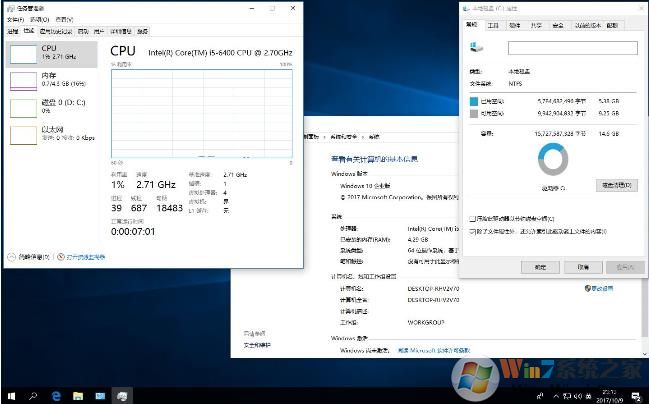Launch Microsoft Edge from the taskbar
Screen dimensions: 649x404
(x=55, y=396)
